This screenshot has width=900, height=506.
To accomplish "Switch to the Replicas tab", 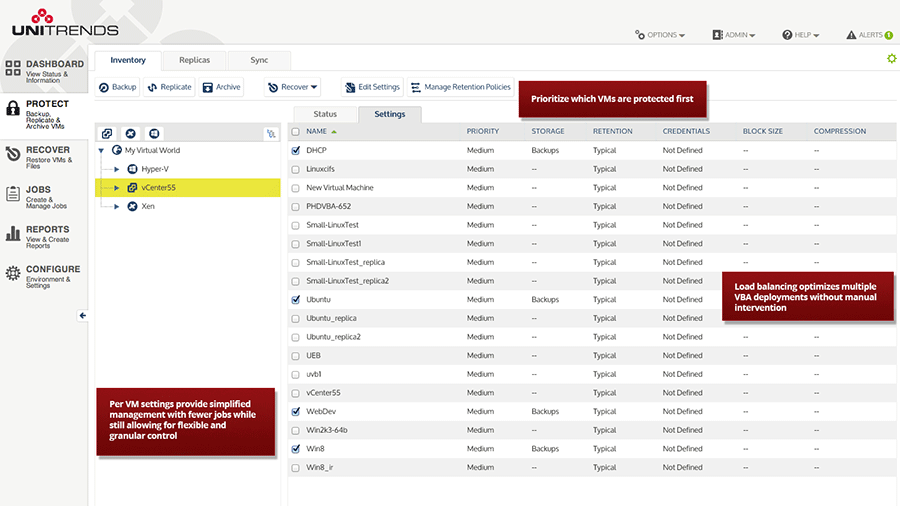I will (195, 60).
